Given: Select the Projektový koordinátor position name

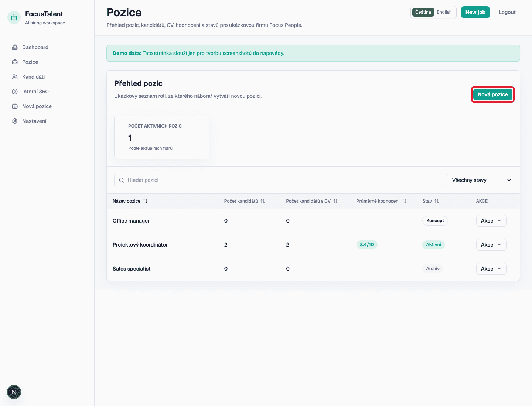Looking at the screenshot, I should tap(140, 245).
